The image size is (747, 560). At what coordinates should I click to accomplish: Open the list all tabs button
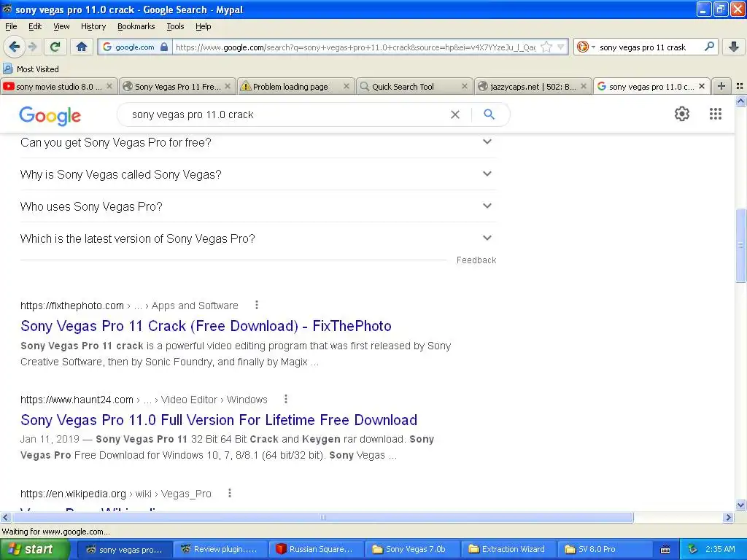(740, 86)
